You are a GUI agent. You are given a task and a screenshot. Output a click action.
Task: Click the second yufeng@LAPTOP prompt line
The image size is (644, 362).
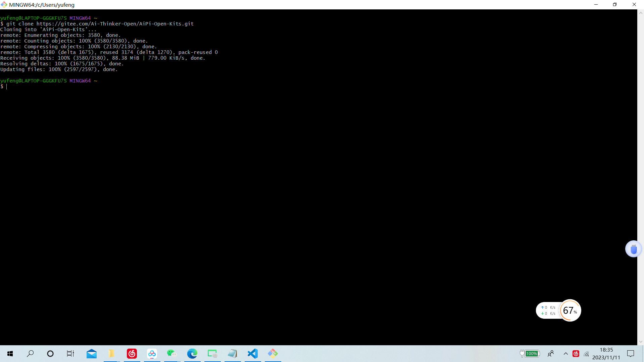[49, 81]
